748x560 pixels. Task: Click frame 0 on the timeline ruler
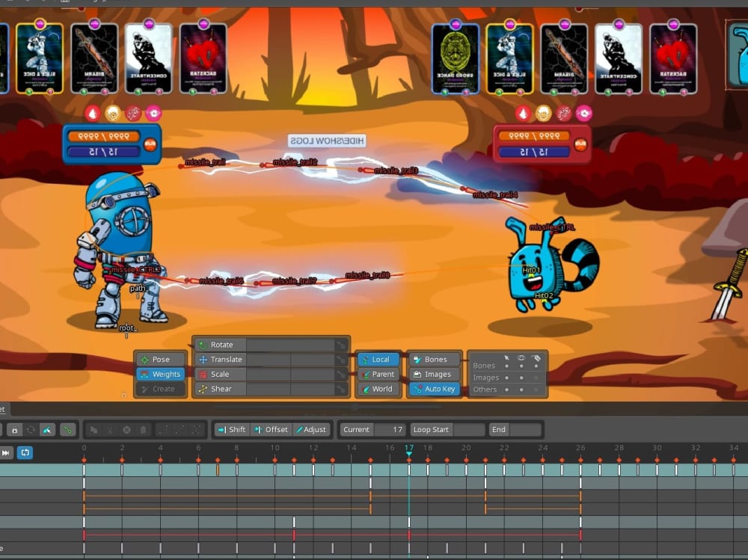pos(84,448)
